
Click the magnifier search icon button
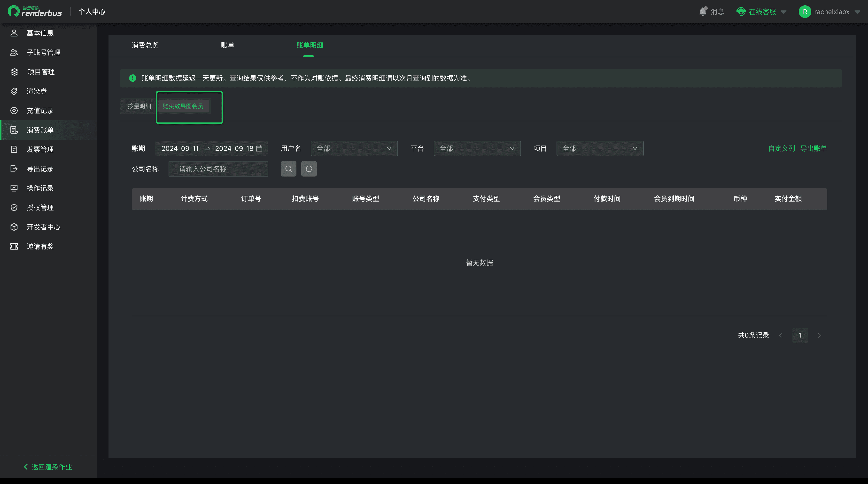288,169
